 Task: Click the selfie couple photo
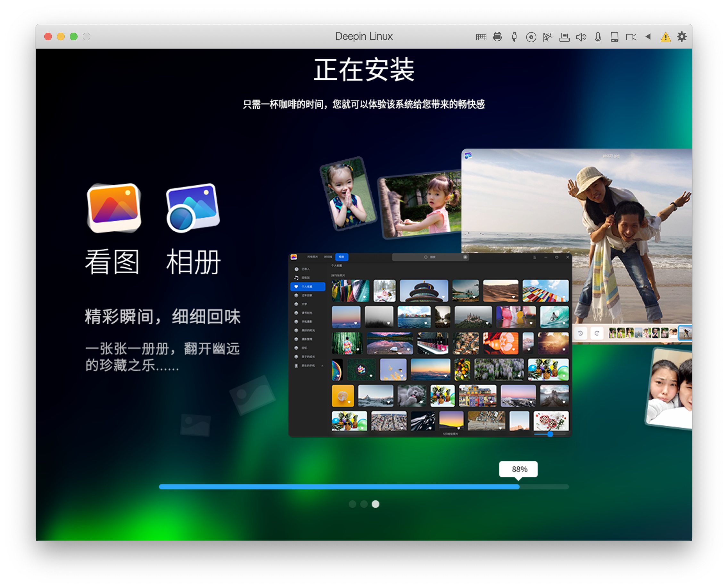point(669,388)
